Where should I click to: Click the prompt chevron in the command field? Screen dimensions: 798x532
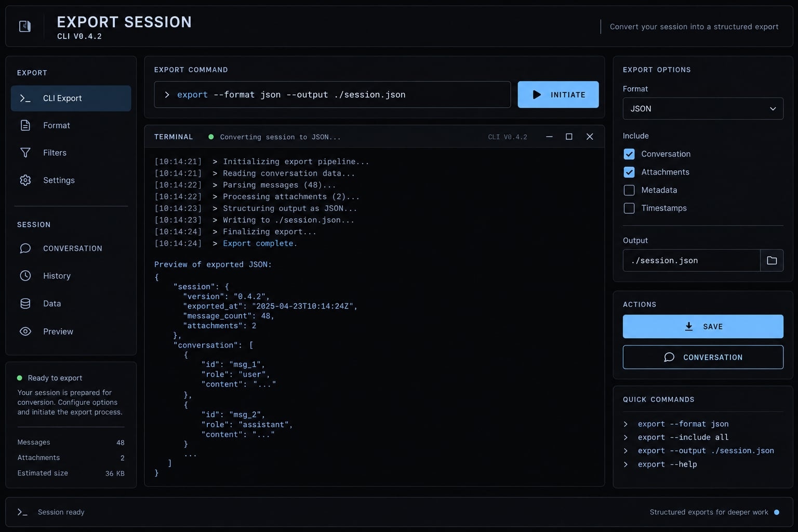coord(167,95)
